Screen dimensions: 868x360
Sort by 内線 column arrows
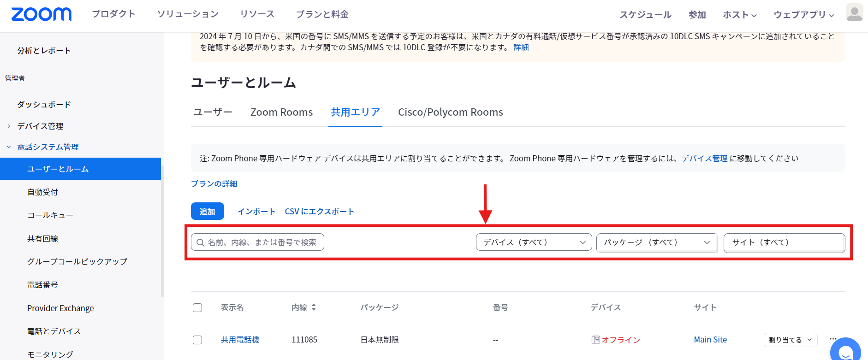tap(314, 307)
